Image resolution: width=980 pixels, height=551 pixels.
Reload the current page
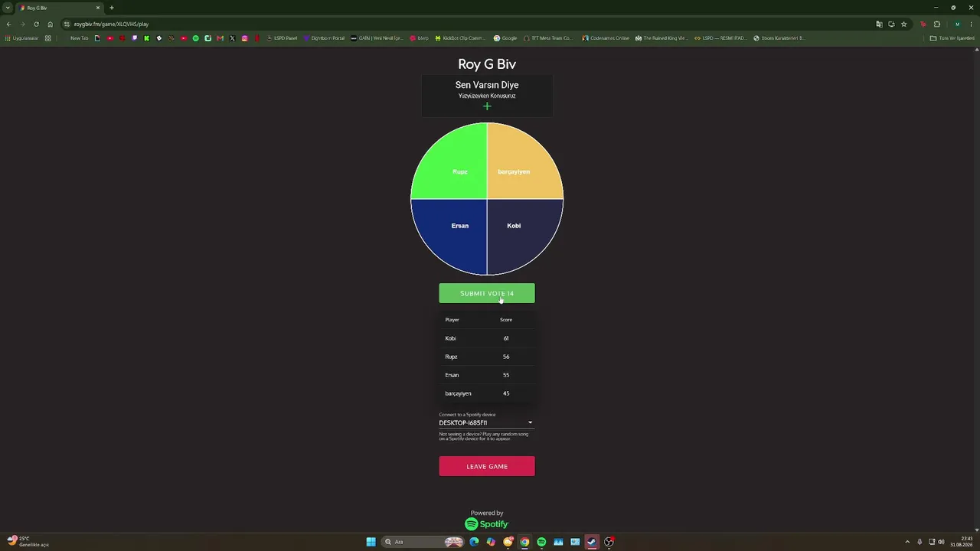pos(36,24)
